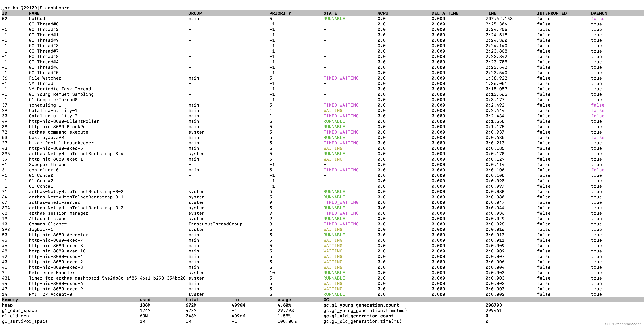Select the 'container-0' thread name
Image resolution: width=644 pixels, height=327 pixels.
[44, 170]
